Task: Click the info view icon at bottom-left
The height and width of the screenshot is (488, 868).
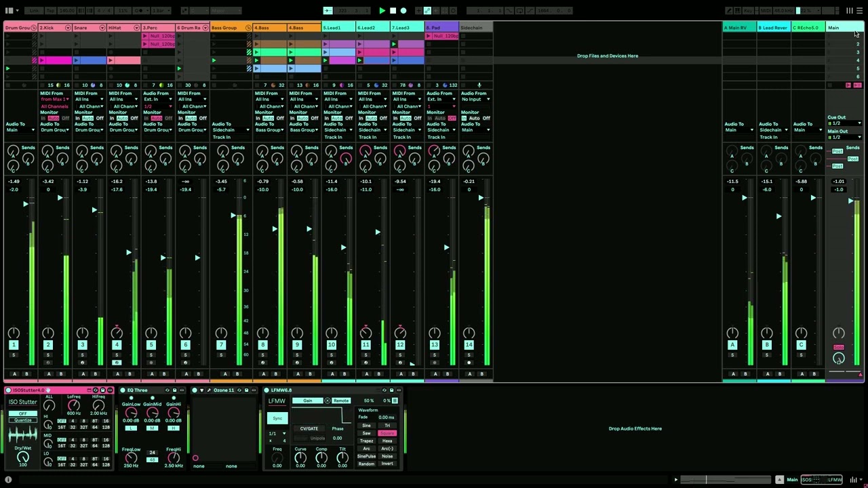Action: pyautogui.click(x=8, y=480)
